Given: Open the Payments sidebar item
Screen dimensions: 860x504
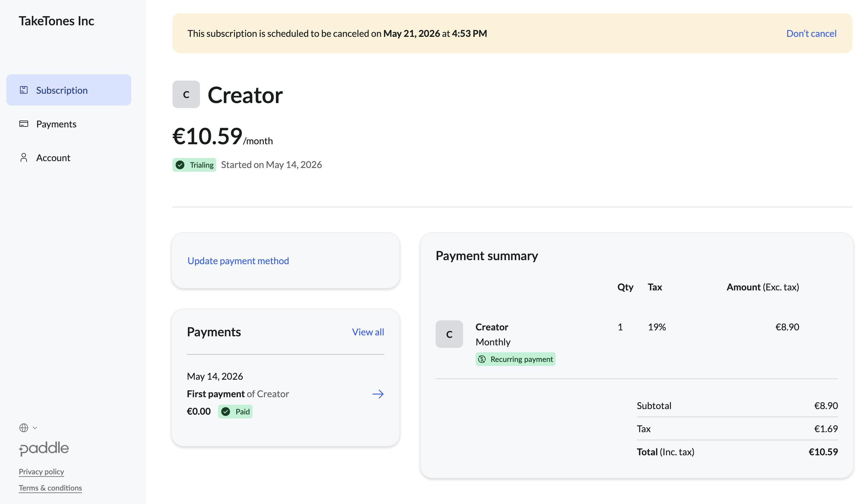Looking at the screenshot, I should pyautogui.click(x=69, y=124).
